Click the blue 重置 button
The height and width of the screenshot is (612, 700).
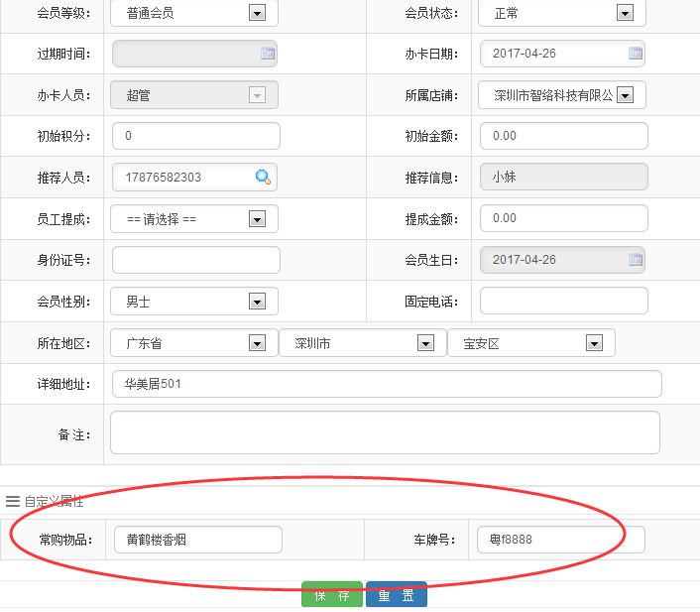[x=397, y=594]
